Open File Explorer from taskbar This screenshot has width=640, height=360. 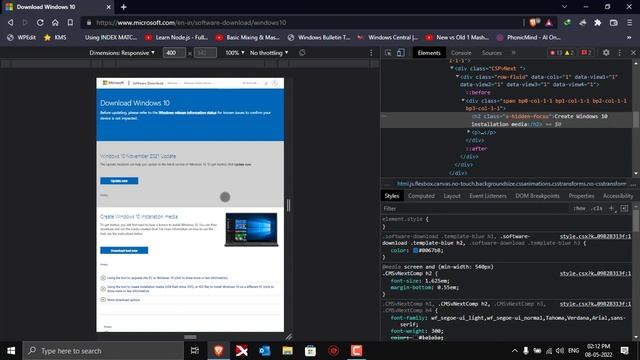tap(287, 351)
